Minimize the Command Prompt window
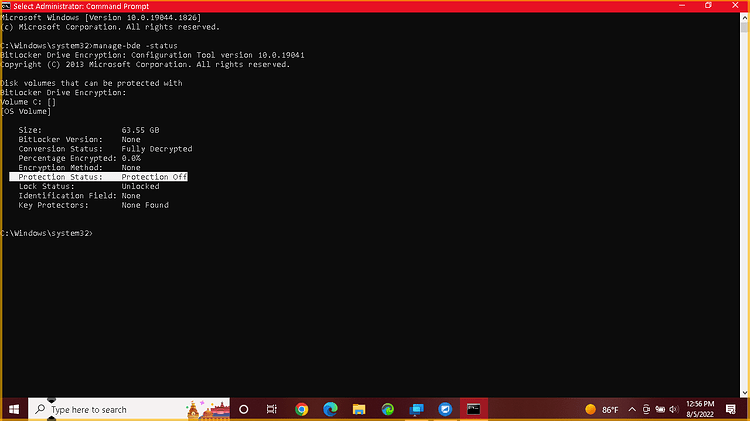The height and width of the screenshot is (421, 750). pyautogui.click(x=682, y=6)
